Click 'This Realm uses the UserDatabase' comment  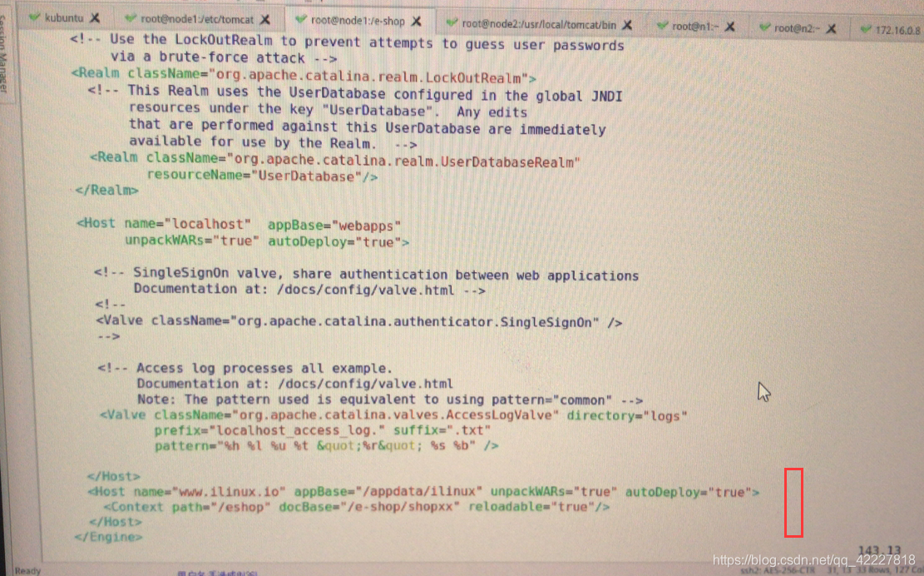[355, 92]
